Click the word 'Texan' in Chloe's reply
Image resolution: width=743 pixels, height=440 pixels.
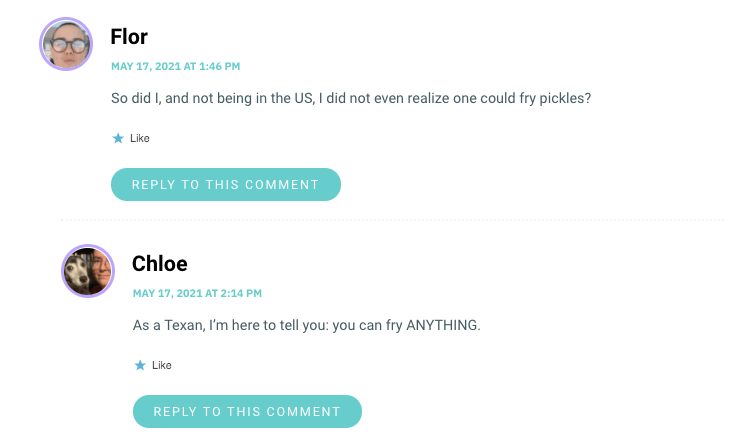point(185,325)
